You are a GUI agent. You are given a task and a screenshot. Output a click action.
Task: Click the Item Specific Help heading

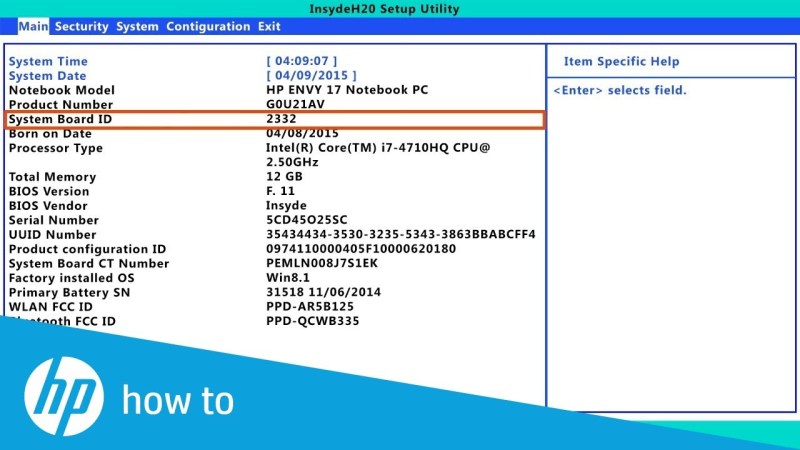pyautogui.click(x=621, y=62)
